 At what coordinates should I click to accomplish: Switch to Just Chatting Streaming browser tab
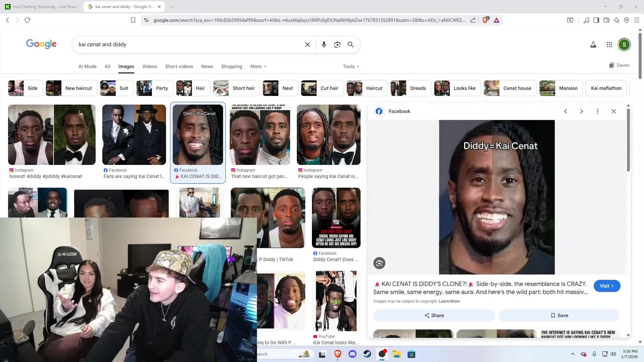tap(41, 7)
